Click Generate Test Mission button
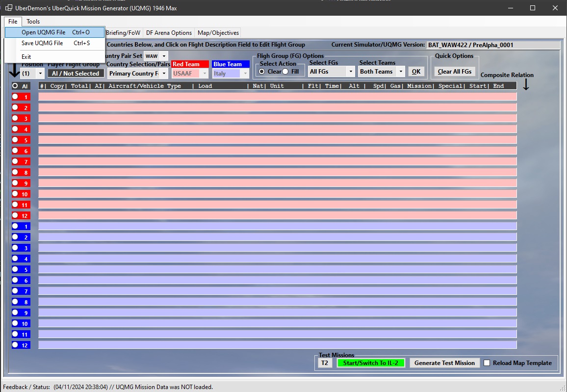The image size is (567, 392). [x=444, y=363]
